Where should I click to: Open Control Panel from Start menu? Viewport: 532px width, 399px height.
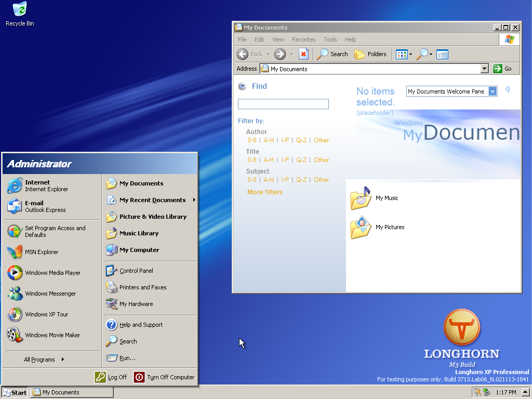pos(136,271)
